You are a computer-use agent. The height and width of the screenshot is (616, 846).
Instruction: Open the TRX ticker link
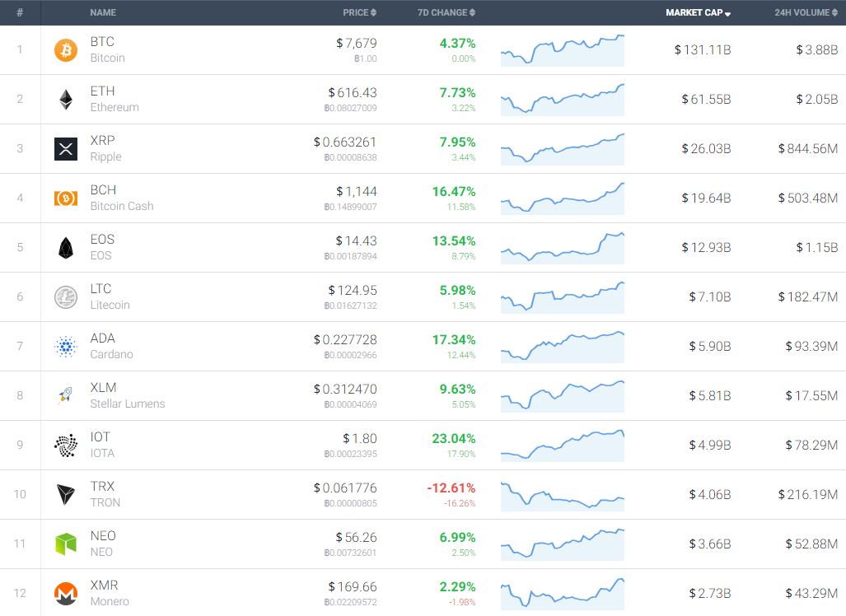click(102, 486)
